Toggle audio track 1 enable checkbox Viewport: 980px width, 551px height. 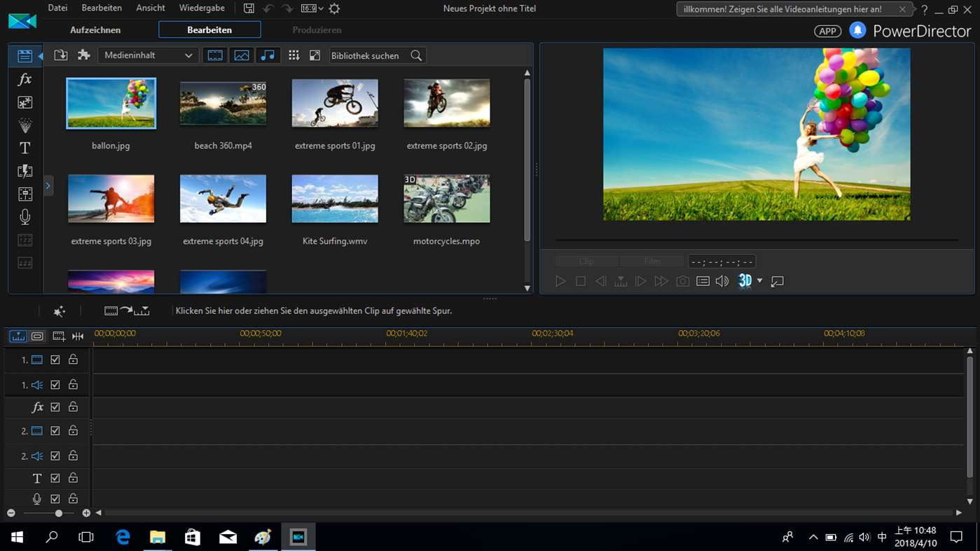[55, 385]
